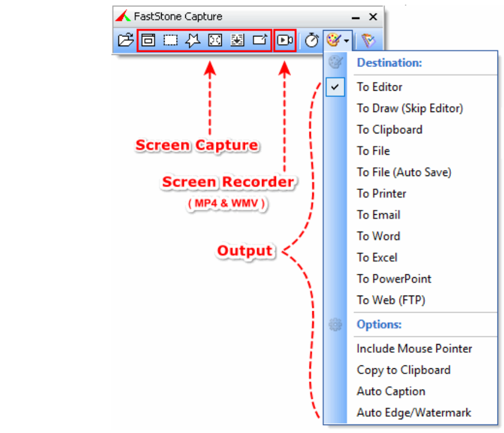
Task: Click the delay timer stopwatch icon
Action: [312, 40]
